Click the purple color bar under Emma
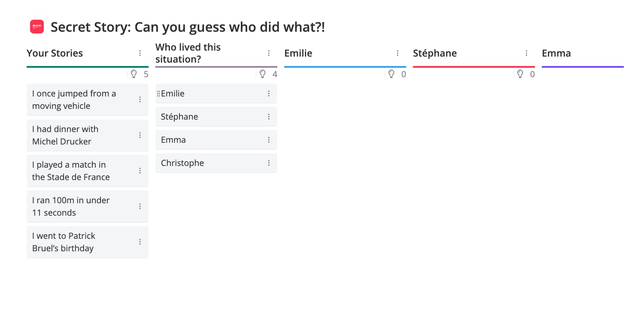This screenshot has height=334, width=644. 583,67
